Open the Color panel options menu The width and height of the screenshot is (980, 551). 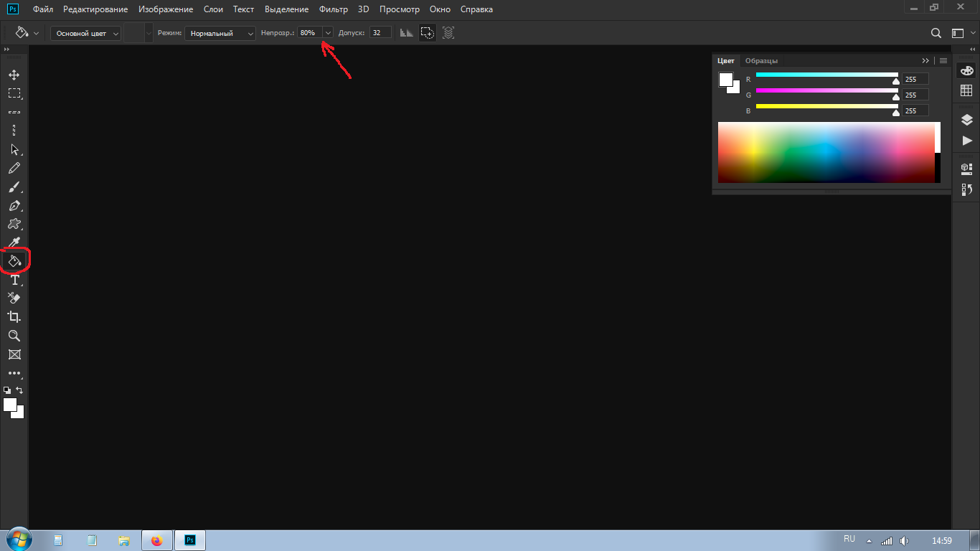pyautogui.click(x=943, y=61)
